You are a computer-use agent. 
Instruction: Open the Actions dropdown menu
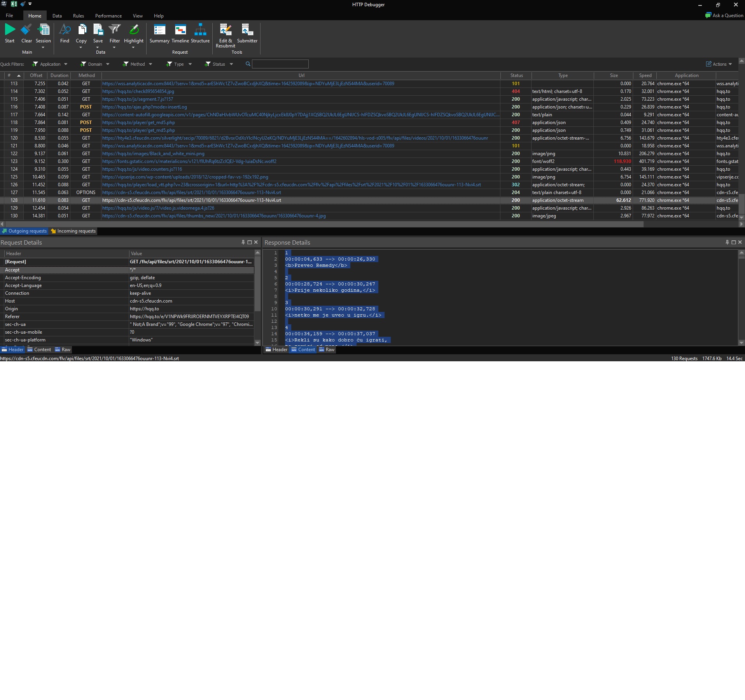(x=719, y=64)
